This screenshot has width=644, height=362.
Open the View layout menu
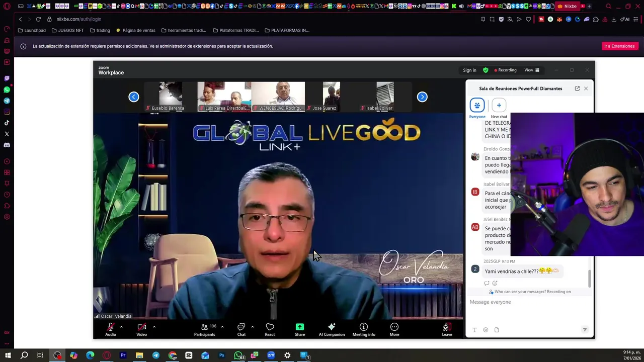coord(532,70)
